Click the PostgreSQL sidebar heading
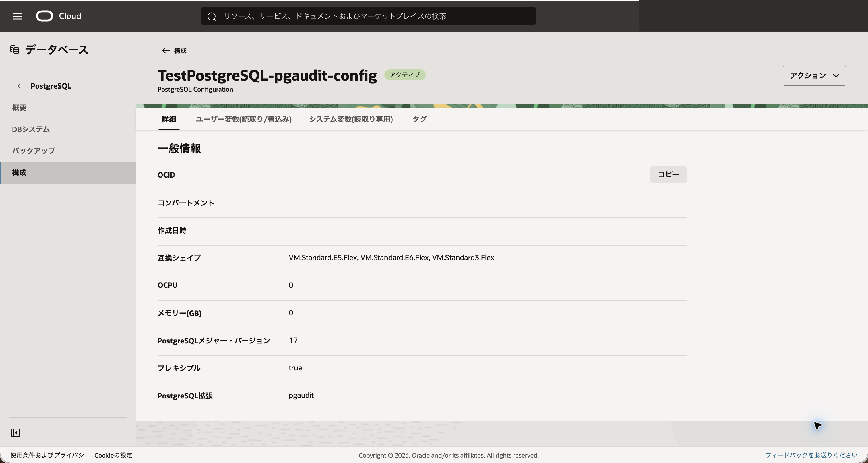This screenshot has width=868, height=463. (x=51, y=86)
